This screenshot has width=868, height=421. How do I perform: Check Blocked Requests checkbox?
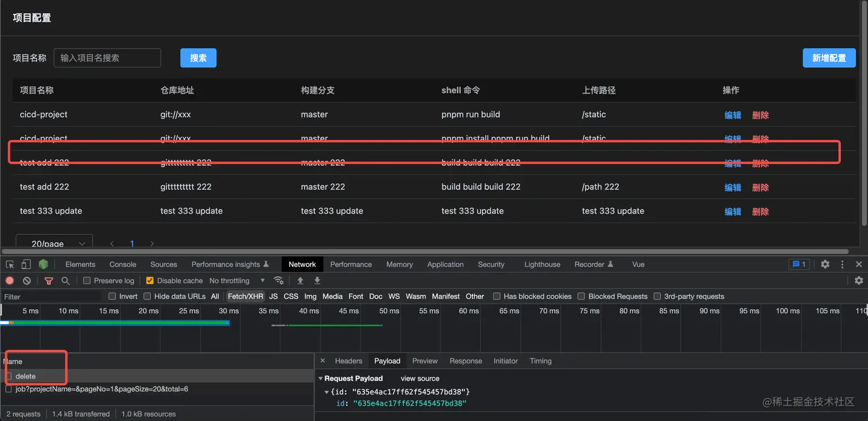pyautogui.click(x=581, y=296)
